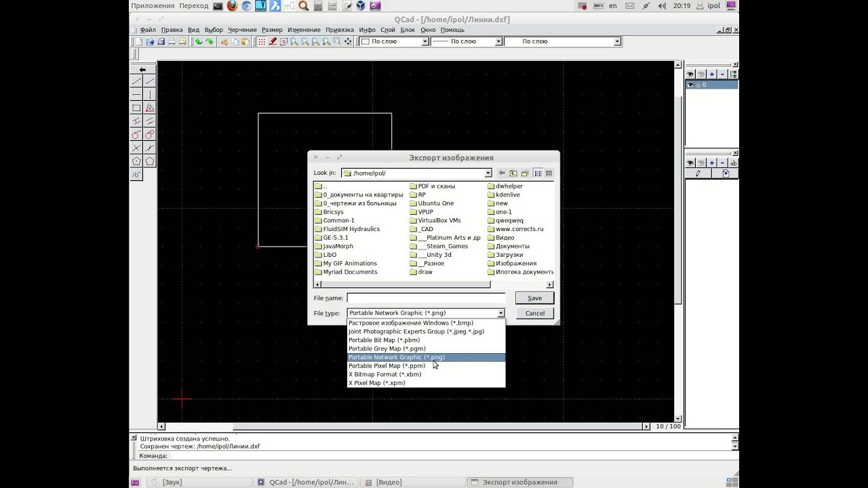This screenshot has width=868, height=488.
Task: Switch export dialog to list view
Action: (538, 174)
